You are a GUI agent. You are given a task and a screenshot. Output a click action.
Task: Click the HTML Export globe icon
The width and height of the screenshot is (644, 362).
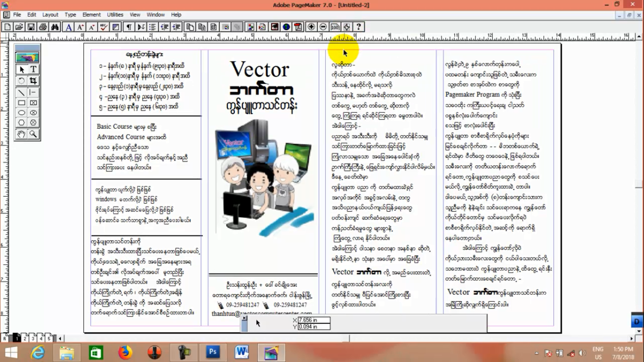[286, 27]
